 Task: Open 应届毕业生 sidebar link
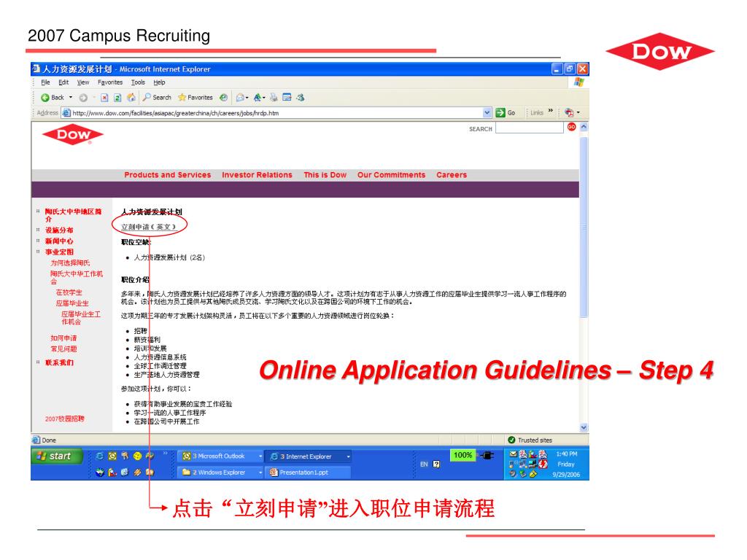click(72, 303)
